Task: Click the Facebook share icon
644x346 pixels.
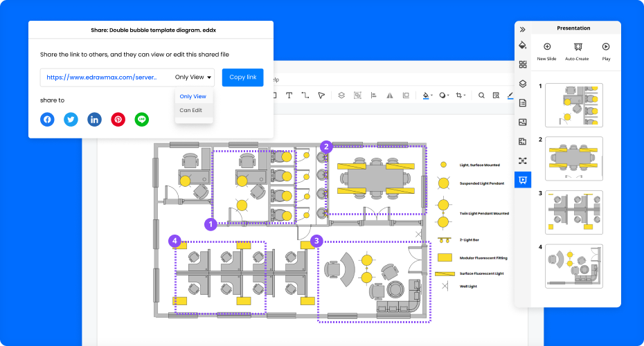Action: coord(47,120)
